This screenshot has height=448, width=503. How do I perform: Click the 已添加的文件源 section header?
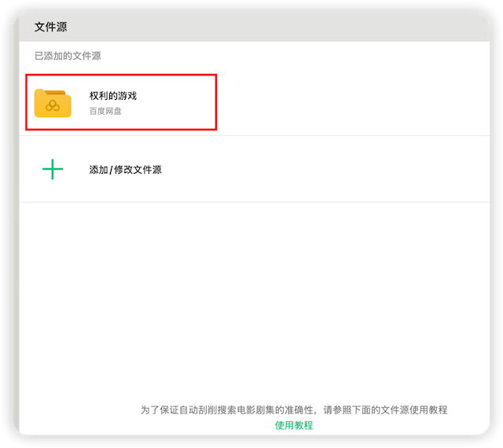[x=68, y=57]
